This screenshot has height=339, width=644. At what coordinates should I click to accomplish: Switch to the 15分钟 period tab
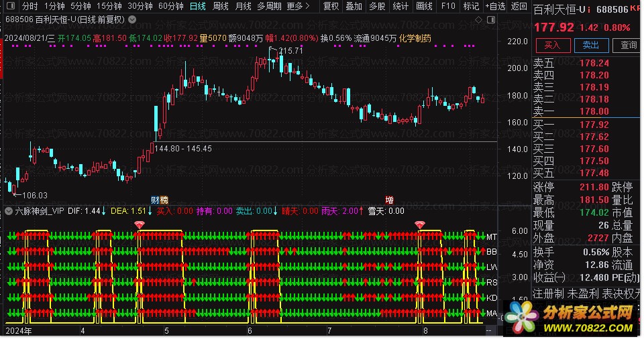click(109, 6)
